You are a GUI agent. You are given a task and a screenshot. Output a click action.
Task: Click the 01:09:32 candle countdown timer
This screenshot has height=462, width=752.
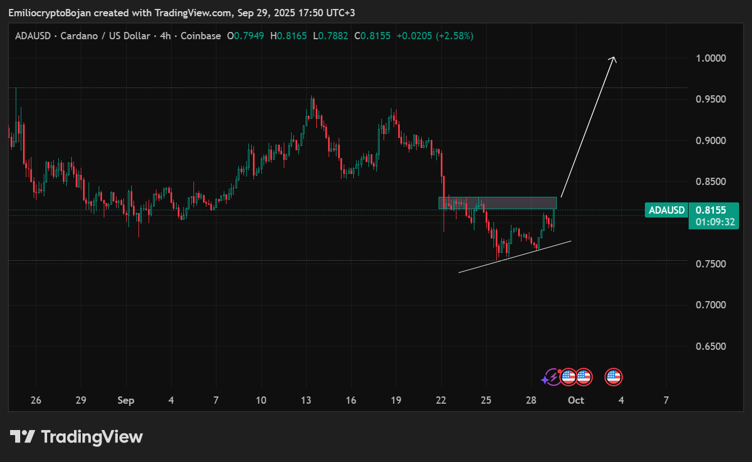point(715,222)
